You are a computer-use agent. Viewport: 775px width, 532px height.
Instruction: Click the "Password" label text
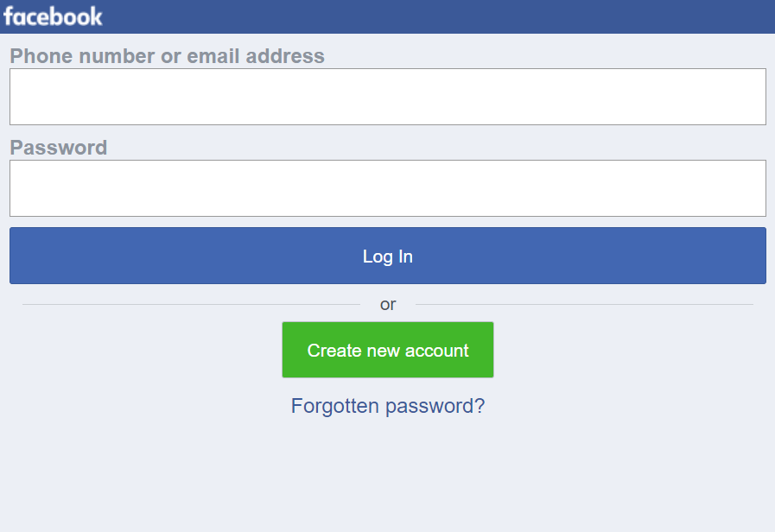tap(59, 148)
